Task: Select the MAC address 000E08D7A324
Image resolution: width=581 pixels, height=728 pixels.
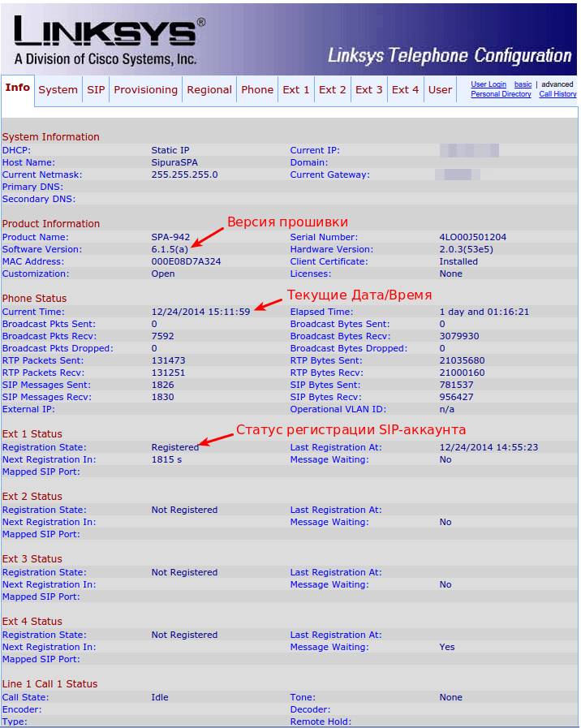Action: (x=186, y=261)
